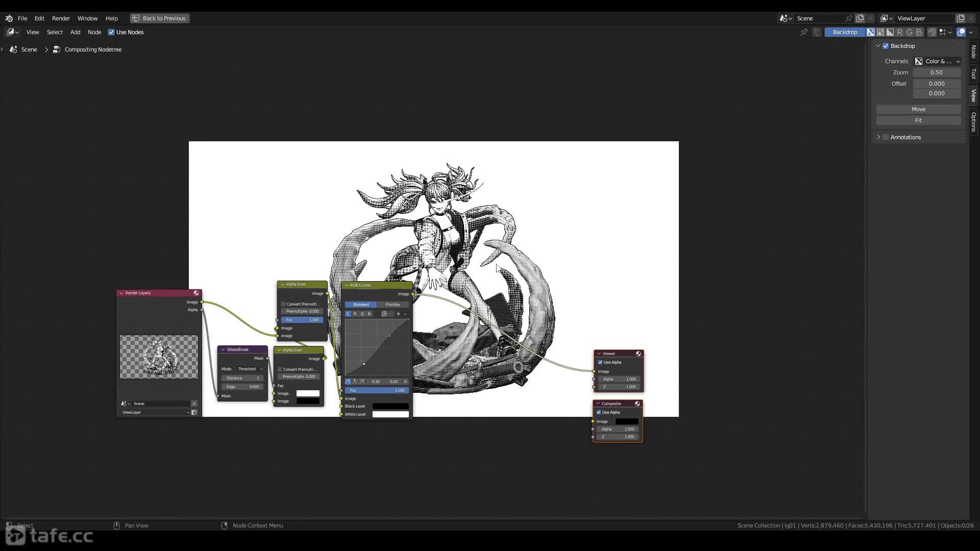This screenshot has width=980, height=551.
Task: Open the Channels dropdown in sidebar
Action: coord(937,61)
